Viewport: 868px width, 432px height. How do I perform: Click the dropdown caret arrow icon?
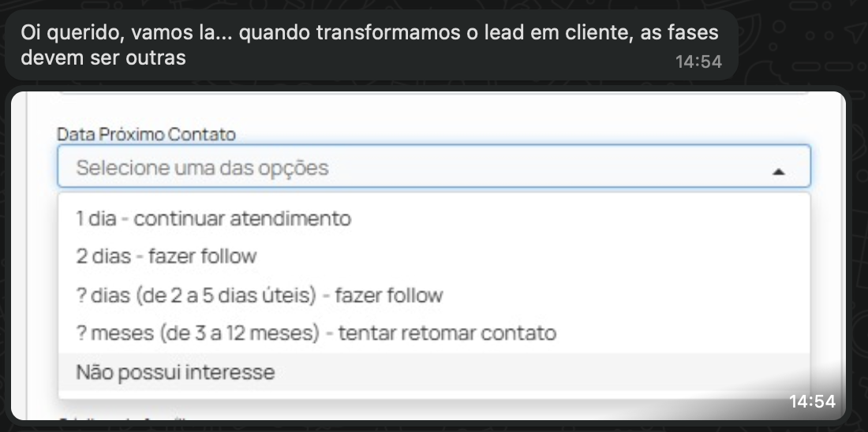click(x=778, y=170)
